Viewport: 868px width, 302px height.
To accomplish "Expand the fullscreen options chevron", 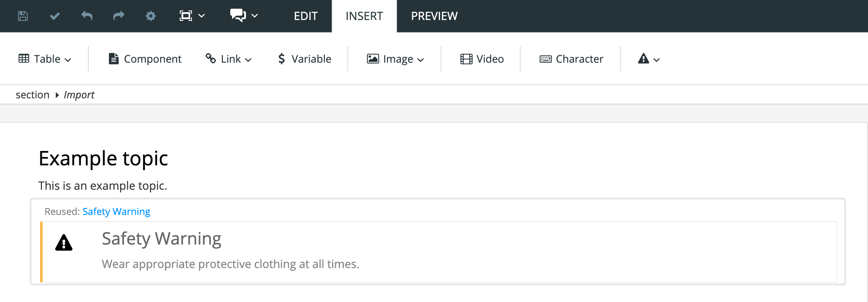I will [x=202, y=16].
